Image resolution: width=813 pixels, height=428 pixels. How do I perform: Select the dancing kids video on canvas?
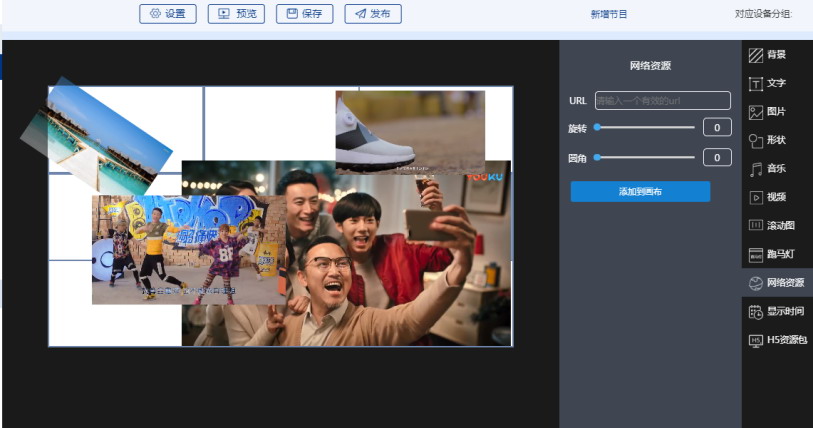pyautogui.click(x=189, y=250)
